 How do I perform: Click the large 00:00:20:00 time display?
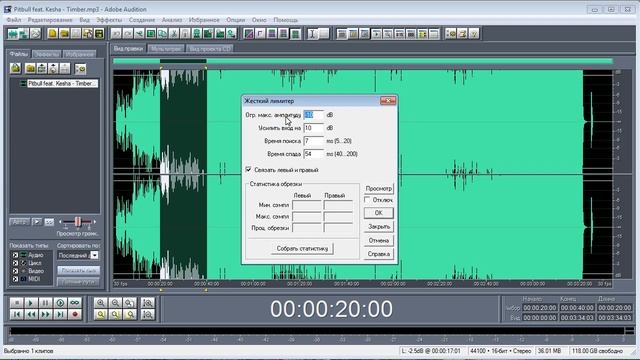pos(331,309)
